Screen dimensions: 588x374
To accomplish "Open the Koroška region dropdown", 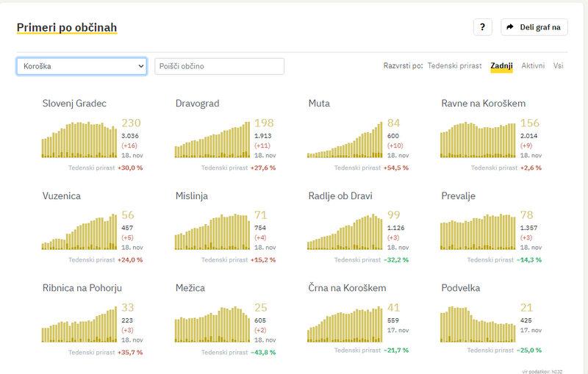I will click(82, 66).
